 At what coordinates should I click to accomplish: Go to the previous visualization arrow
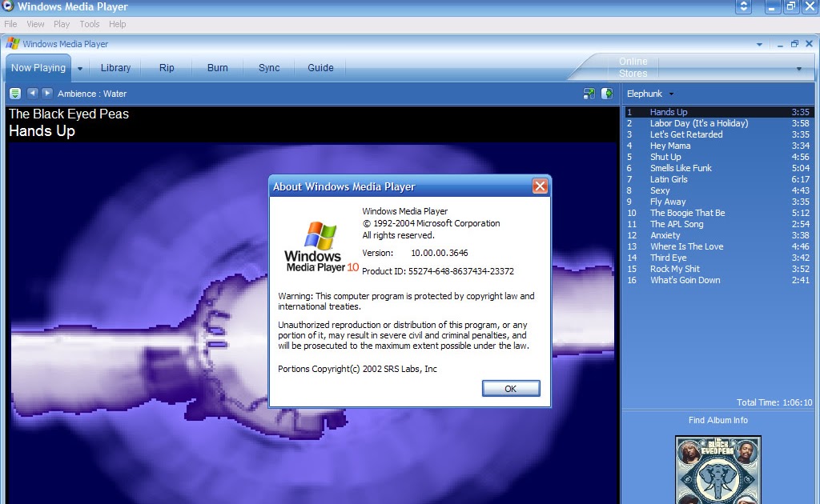32,93
